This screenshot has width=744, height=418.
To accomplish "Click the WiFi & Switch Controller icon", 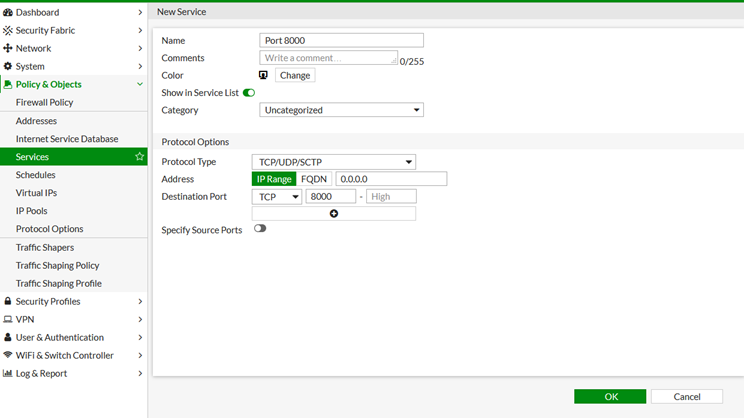I will [8, 355].
